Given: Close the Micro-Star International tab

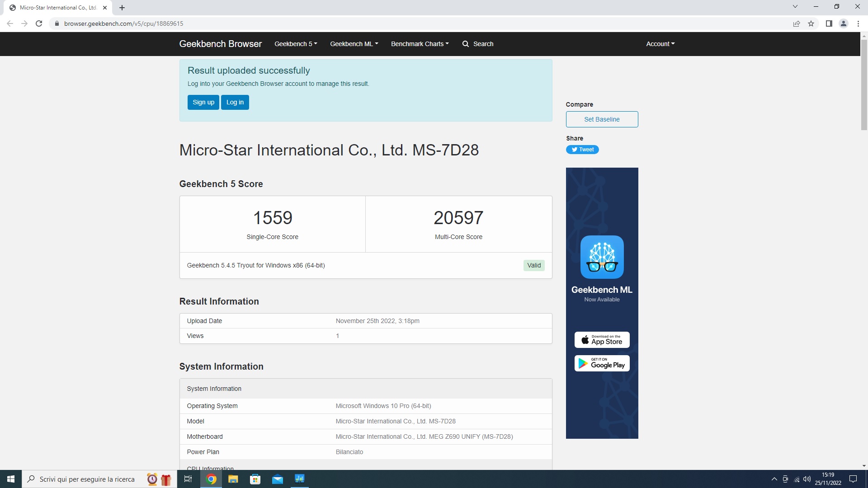Looking at the screenshot, I should pyautogui.click(x=105, y=8).
